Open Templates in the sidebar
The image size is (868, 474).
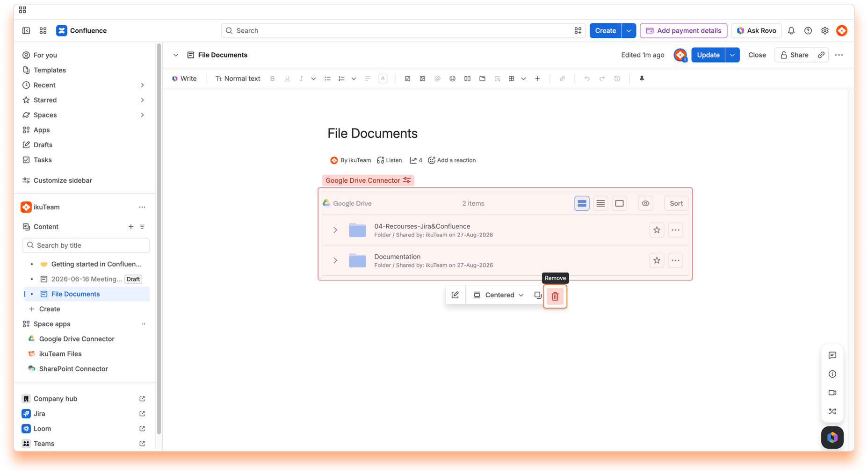(x=50, y=70)
